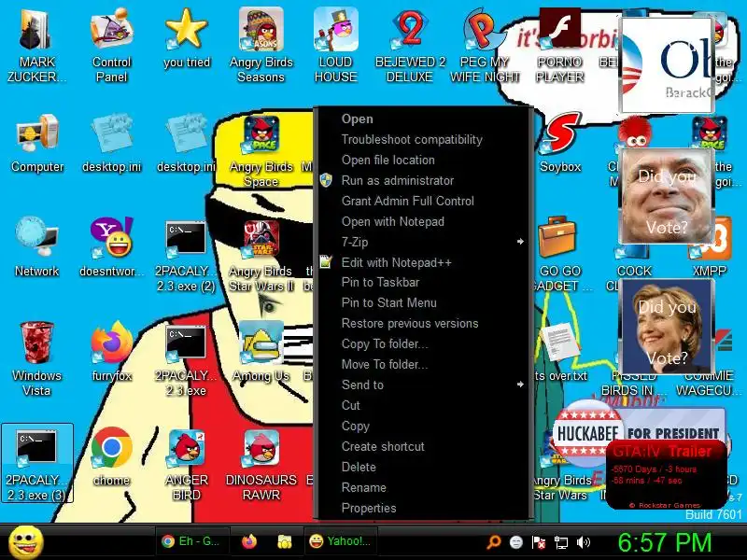Click the GTA:IV Trailer countdown gadget
Screen dimensions: 747x560
click(x=667, y=474)
